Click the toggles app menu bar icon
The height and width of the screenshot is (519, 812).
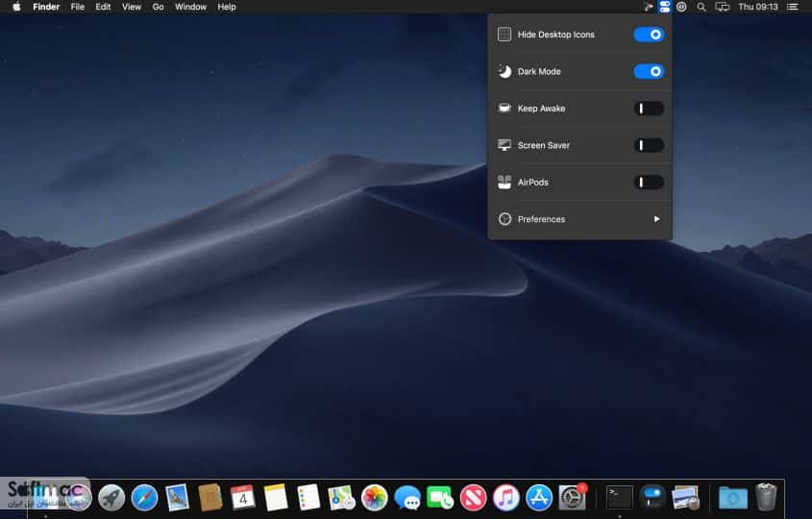664,7
